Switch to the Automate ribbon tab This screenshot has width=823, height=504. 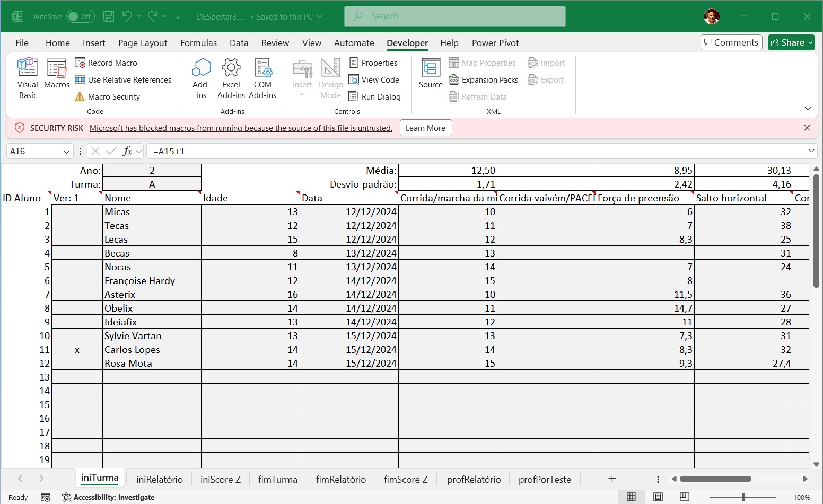pos(354,43)
